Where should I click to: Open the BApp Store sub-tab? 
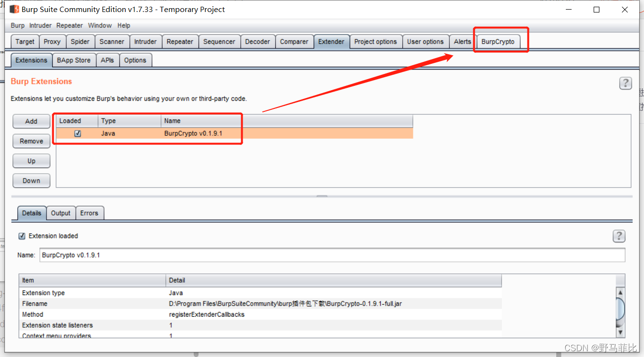74,60
